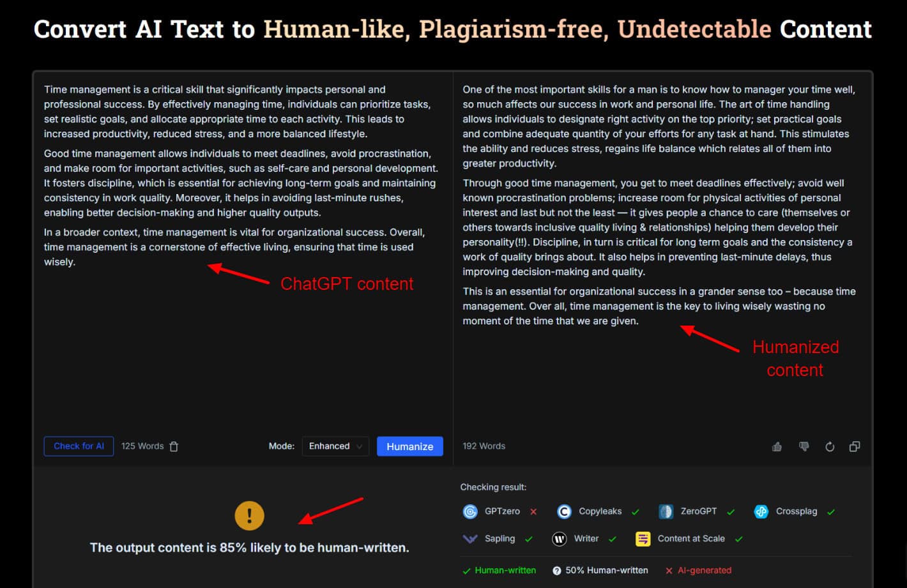Click the 'ZeroGPT' detector name

(699, 511)
